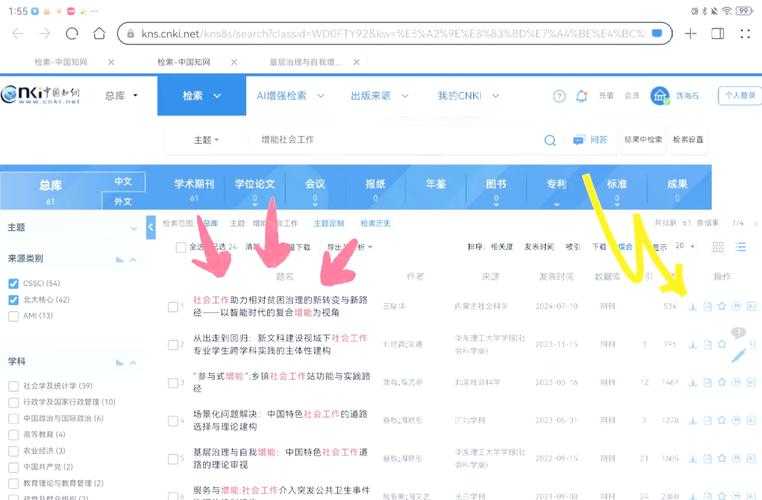Change results per page from 20
The height and width of the screenshot is (500, 762).
click(x=685, y=246)
